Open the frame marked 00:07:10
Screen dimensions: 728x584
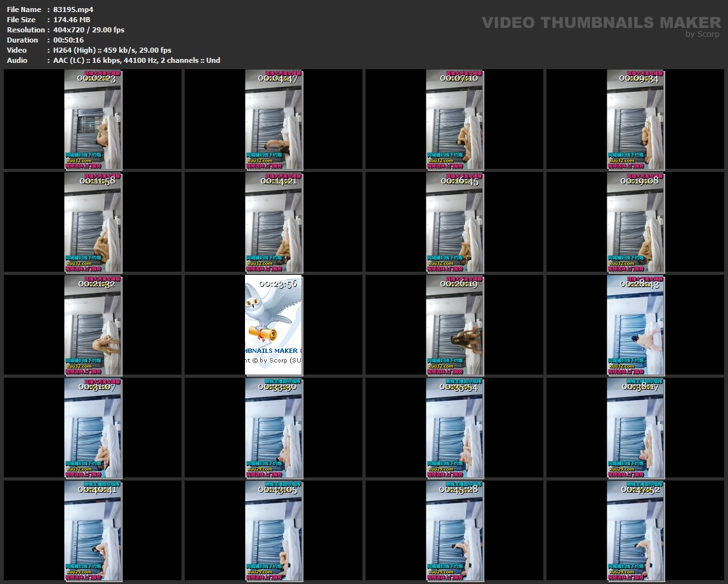click(x=454, y=120)
